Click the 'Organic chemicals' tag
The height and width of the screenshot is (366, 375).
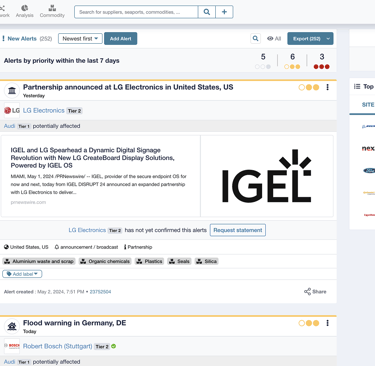(x=105, y=261)
